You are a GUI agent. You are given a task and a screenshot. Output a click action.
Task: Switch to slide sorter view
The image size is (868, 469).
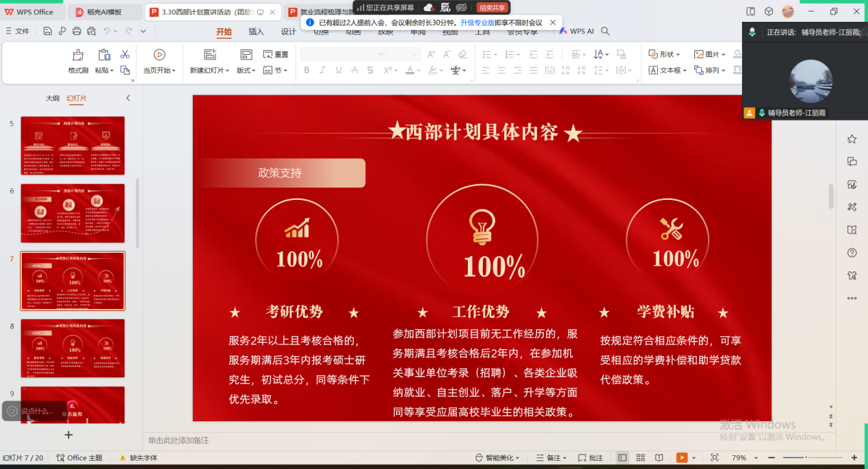click(640, 457)
